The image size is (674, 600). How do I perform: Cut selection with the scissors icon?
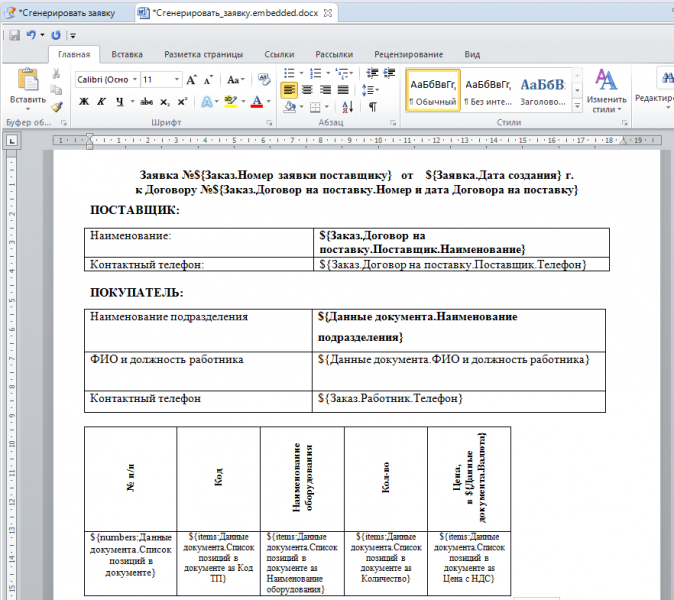[x=56, y=74]
